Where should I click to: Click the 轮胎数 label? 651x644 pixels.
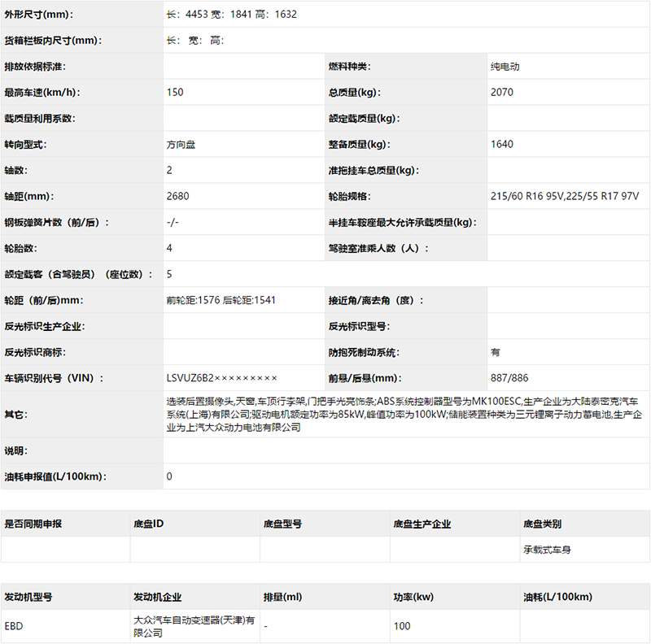point(21,249)
